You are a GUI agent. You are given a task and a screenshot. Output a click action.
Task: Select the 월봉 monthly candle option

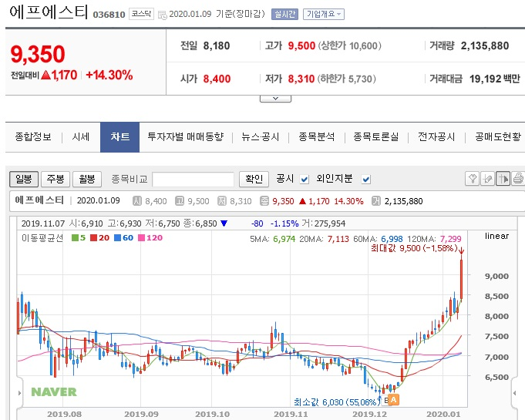pyautogui.click(x=86, y=179)
